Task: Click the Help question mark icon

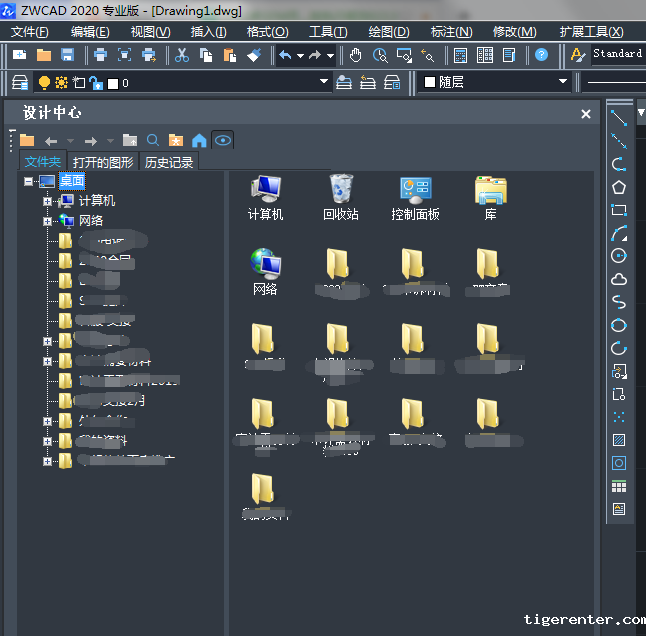Action: pos(541,54)
